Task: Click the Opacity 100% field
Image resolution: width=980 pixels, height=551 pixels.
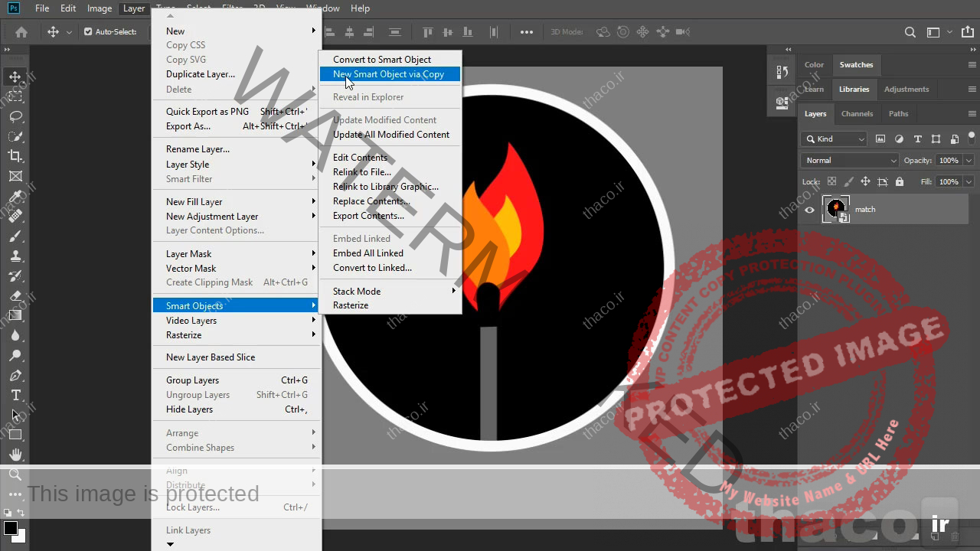Action: click(949, 161)
